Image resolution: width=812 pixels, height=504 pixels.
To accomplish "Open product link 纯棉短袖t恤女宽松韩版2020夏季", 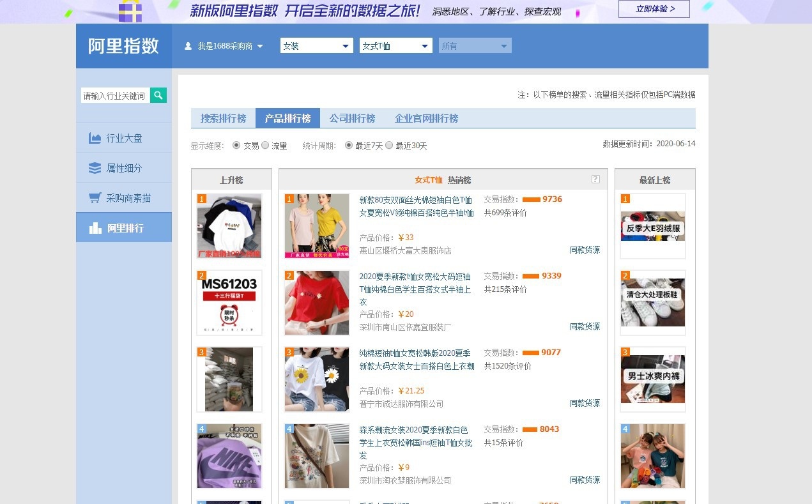I will (417, 360).
